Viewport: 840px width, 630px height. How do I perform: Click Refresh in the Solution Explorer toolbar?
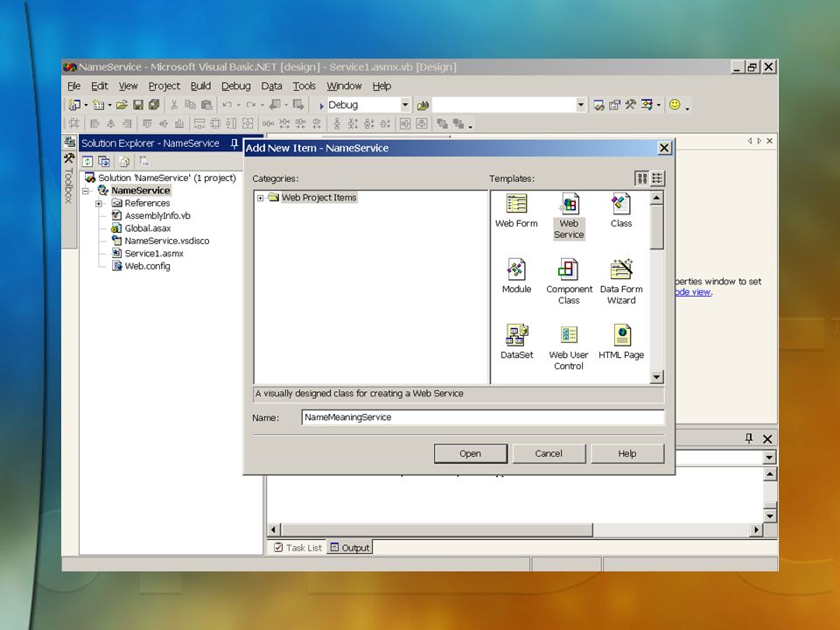click(x=87, y=161)
